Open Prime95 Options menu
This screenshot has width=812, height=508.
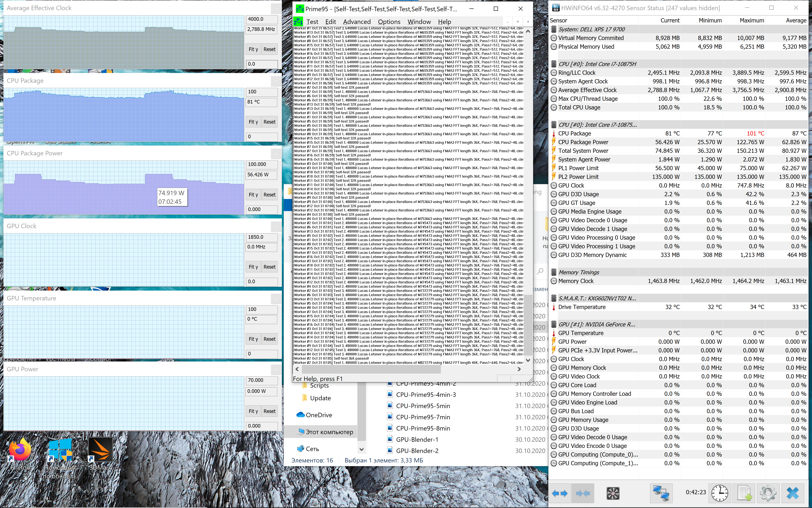(389, 22)
